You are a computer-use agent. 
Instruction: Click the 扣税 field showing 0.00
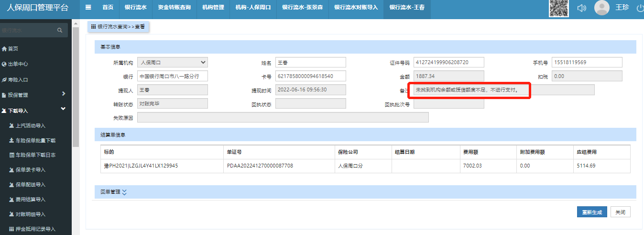click(587, 76)
